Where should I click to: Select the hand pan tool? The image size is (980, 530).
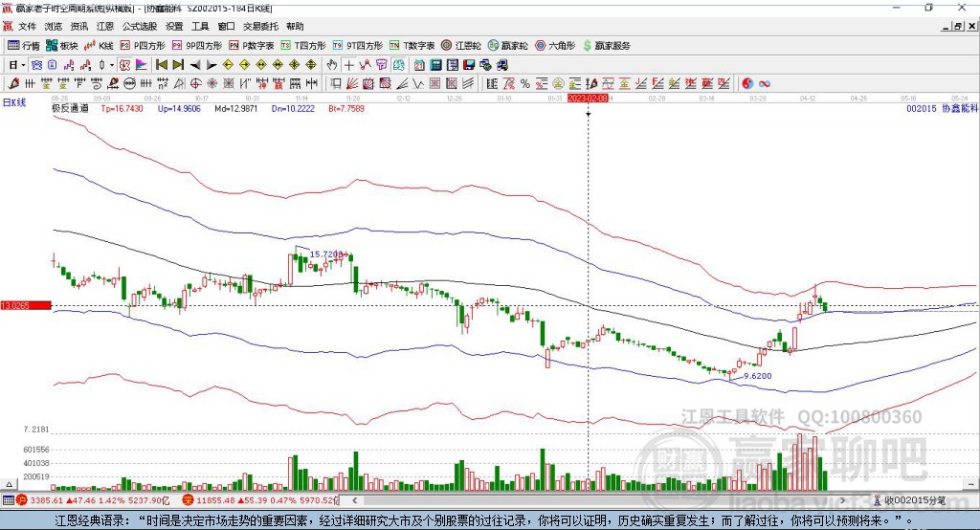coord(332,65)
